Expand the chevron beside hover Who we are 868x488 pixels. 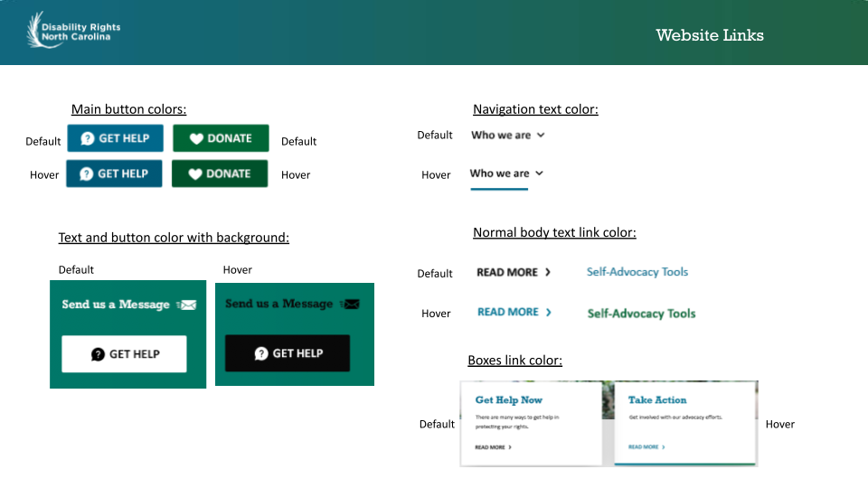pos(539,174)
